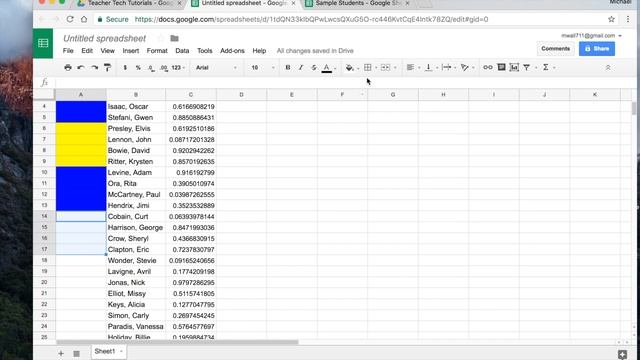Open the mwall711@gmail.com account dropdown
Viewport: 640px width, 360px height.
click(591, 36)
